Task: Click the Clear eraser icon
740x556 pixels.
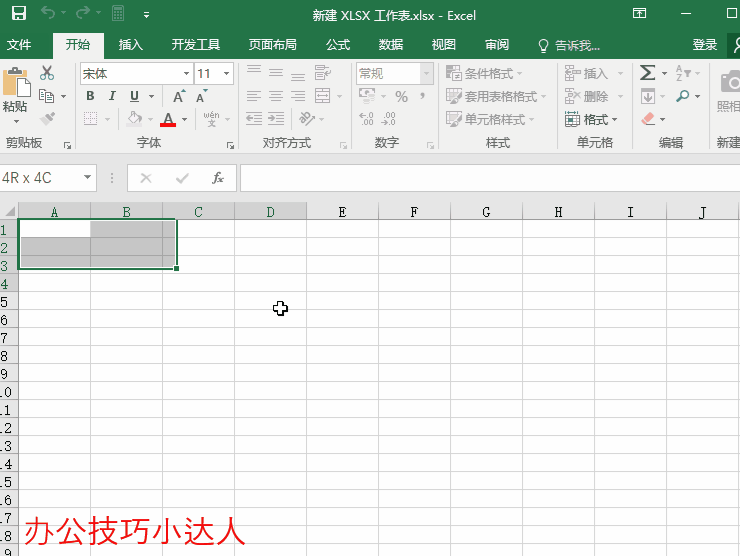Action: coord(648,118)
